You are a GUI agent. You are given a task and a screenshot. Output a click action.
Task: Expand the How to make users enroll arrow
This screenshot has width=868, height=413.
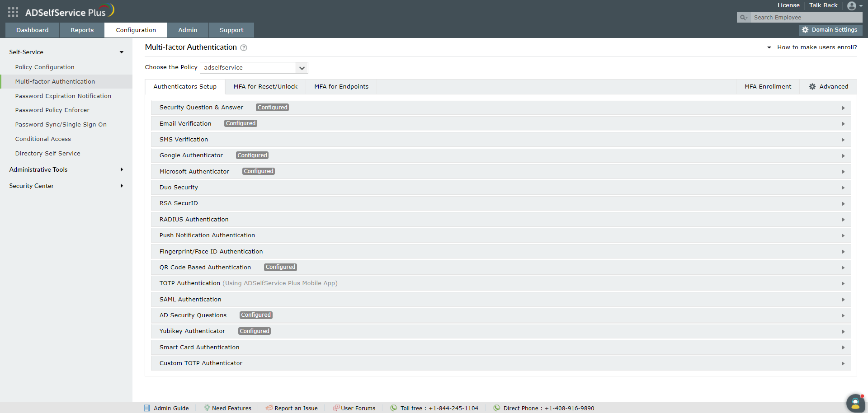point(769,47)
